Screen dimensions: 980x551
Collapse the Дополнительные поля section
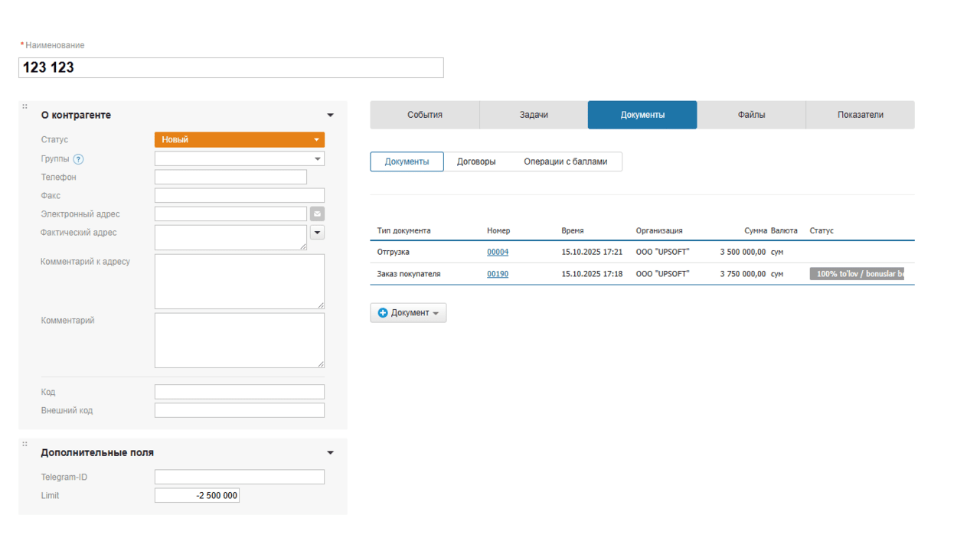330,453
